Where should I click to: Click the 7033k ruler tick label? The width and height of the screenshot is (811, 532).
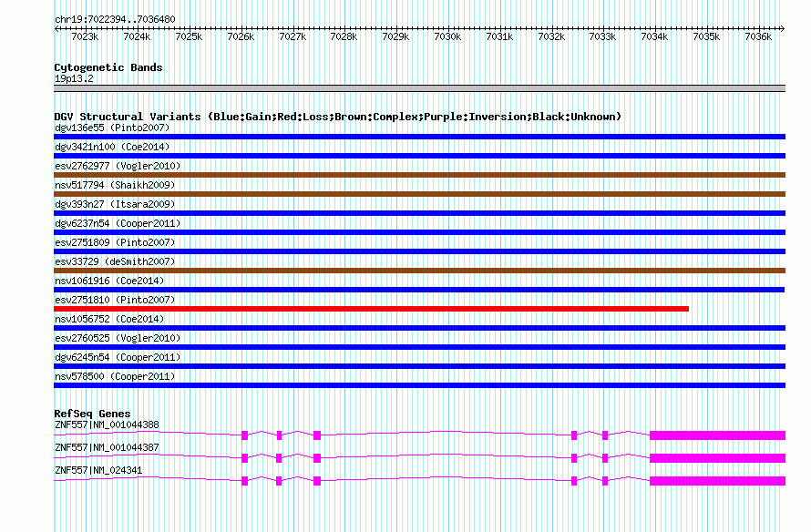(602, 36)
